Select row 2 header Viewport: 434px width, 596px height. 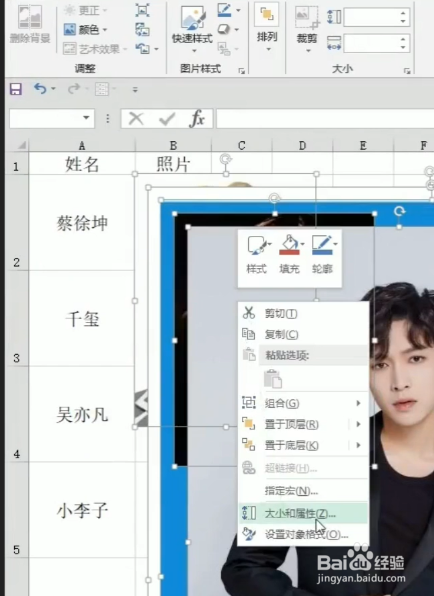click(x=17, y=223)
